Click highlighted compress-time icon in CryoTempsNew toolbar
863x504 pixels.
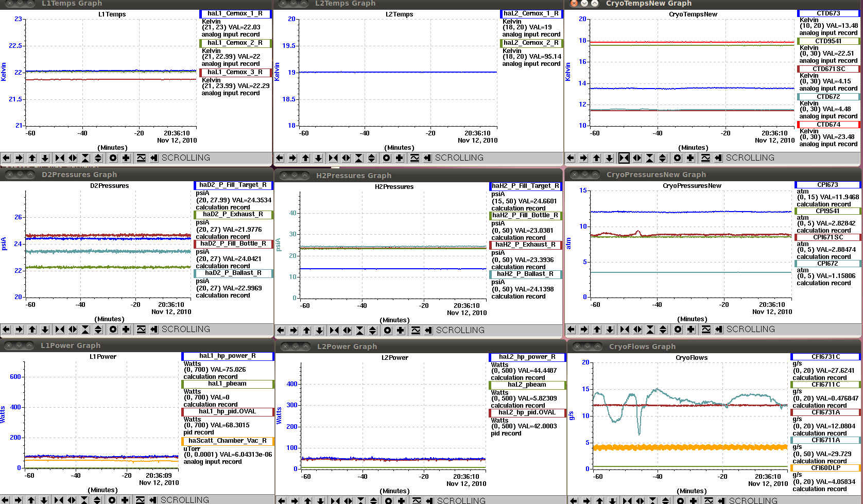[x=624, y=158]
